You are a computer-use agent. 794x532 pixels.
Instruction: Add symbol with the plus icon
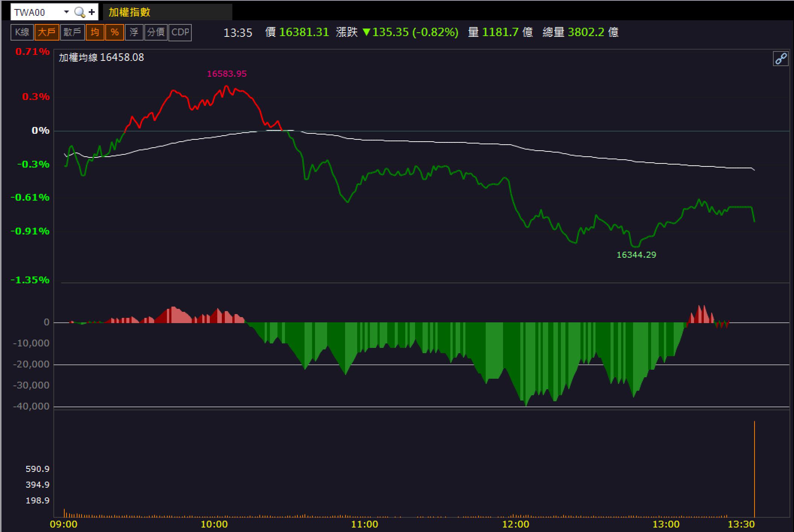[92, 12]
